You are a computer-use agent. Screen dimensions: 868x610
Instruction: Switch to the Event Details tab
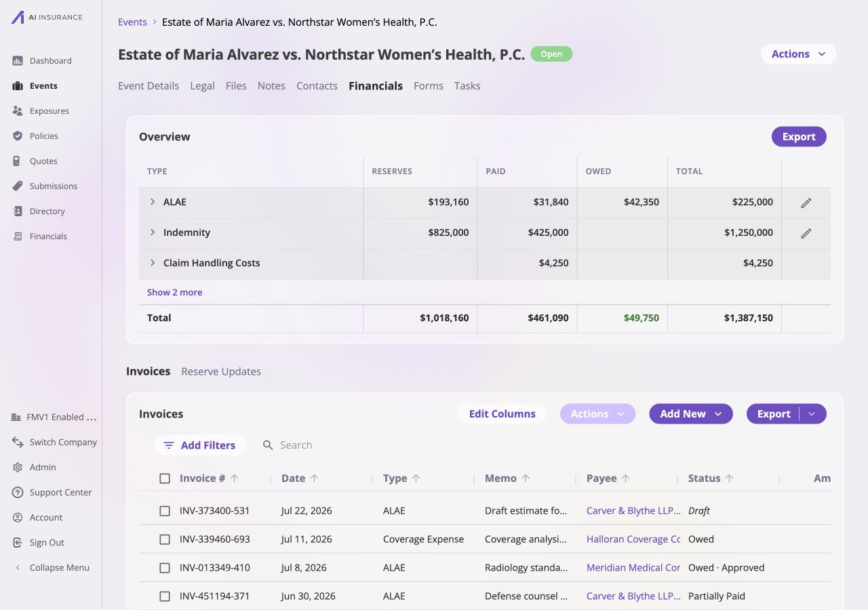tap(149, 86)
